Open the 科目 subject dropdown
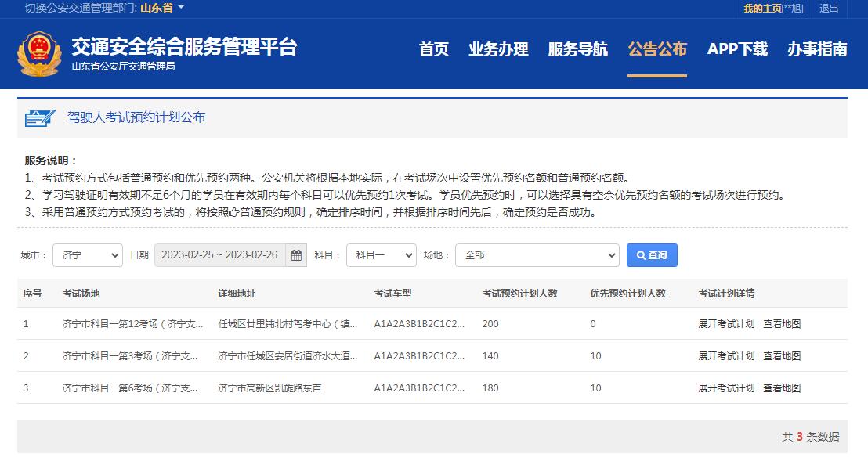868x465 pixels. point(381,255)
